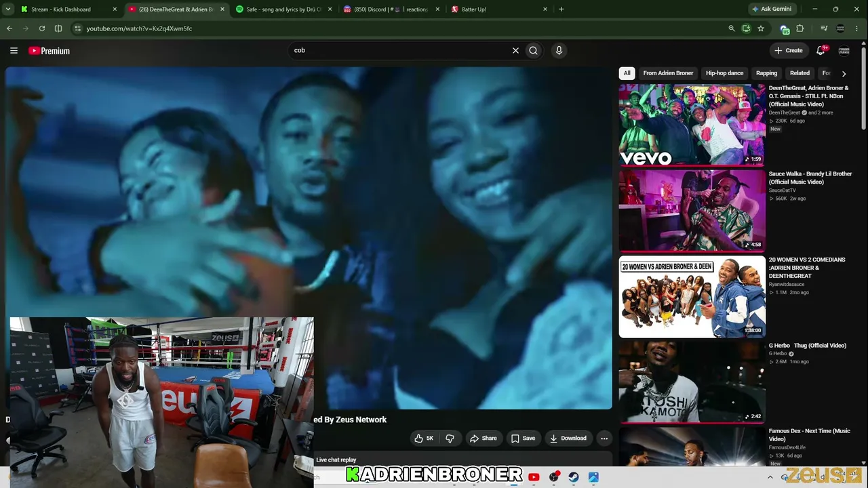Expand the tab search dropdown
This screenshot has height=488, width=868.
pos(8,9)
